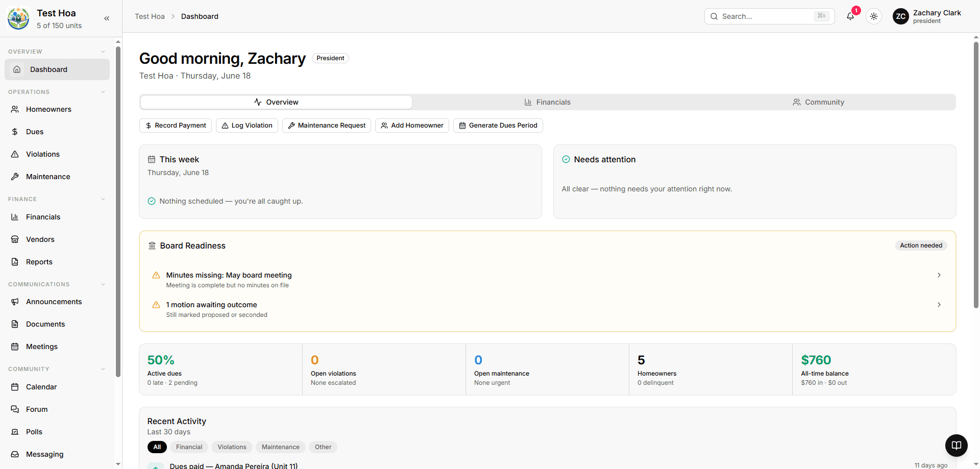Click the Record Payment button

[x=176, y=126]
